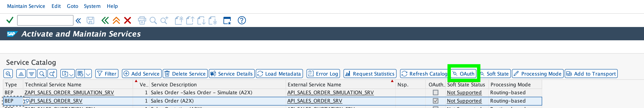Uncheck OAuth box for API_SALES_ORDER_SRV row
The image size is (644, 108).
pos(435,101)
